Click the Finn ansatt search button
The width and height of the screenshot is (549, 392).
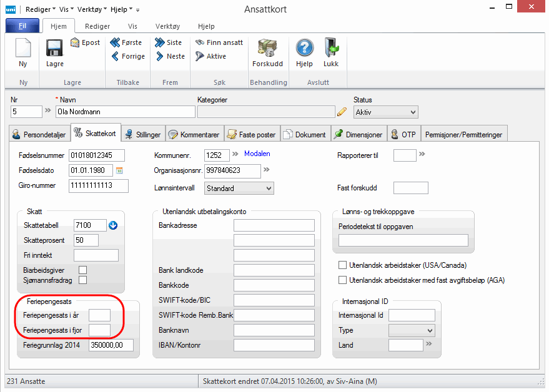pyautogui.click(x=219, y=42)
